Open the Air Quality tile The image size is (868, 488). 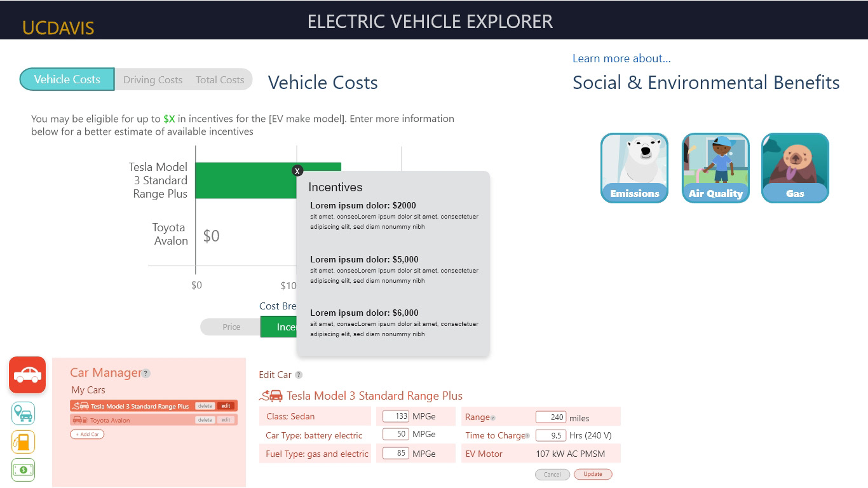click(x=715, y=168)
